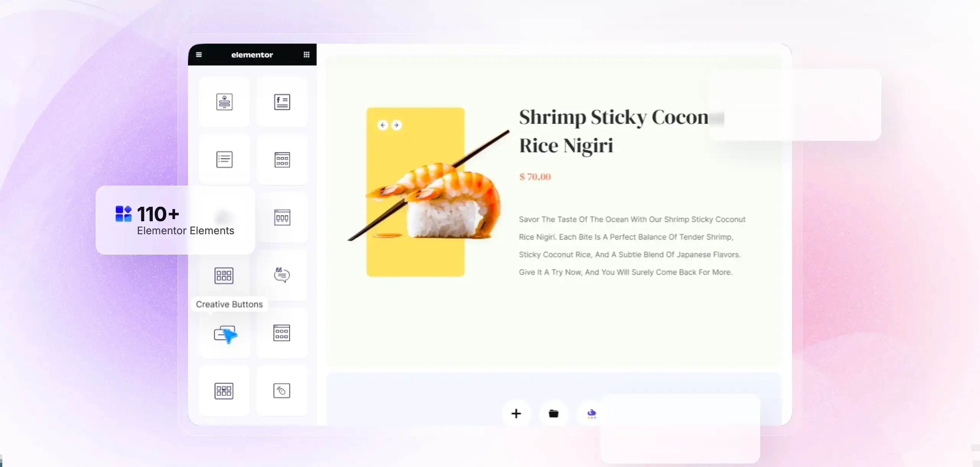Screen dimensions: 980x467
Task: Click the purple cloud icon in bottom toolbar
Action: pos(590,413)
